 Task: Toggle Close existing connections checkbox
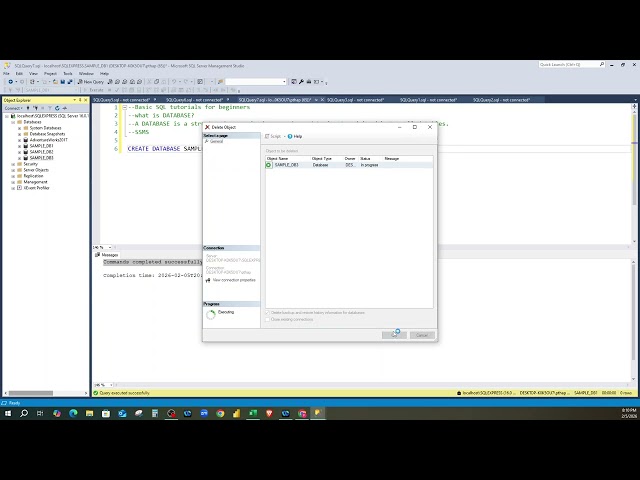click(267, 320)
